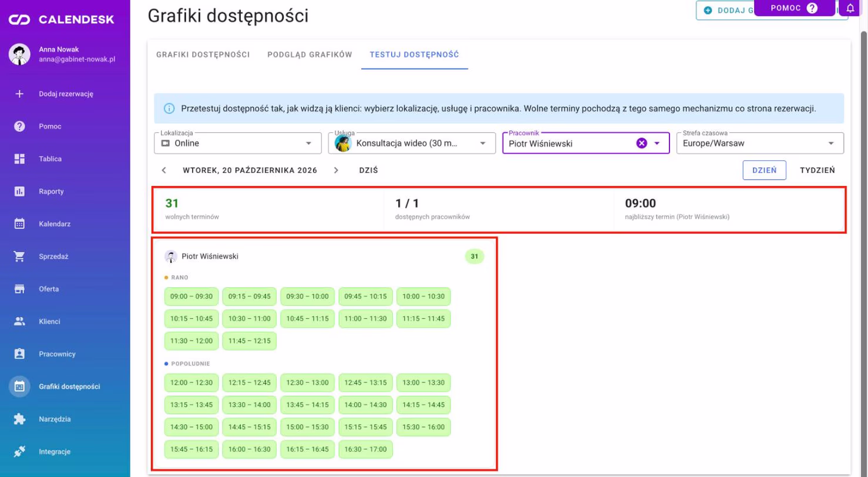Viewport: 868px width, 477px height.
Task: Open the Usługa dropdown with Konsultacja wideo
Action: coord(412,143)
